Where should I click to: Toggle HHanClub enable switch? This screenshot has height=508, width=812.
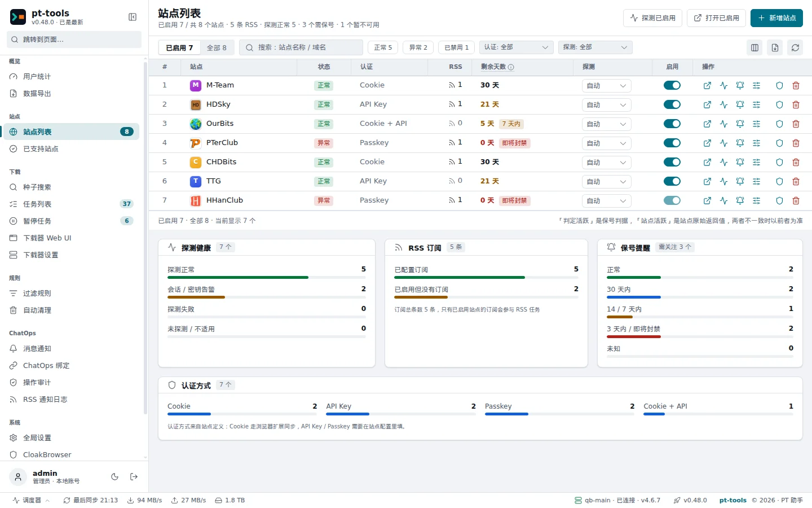(x=672, y=200)
